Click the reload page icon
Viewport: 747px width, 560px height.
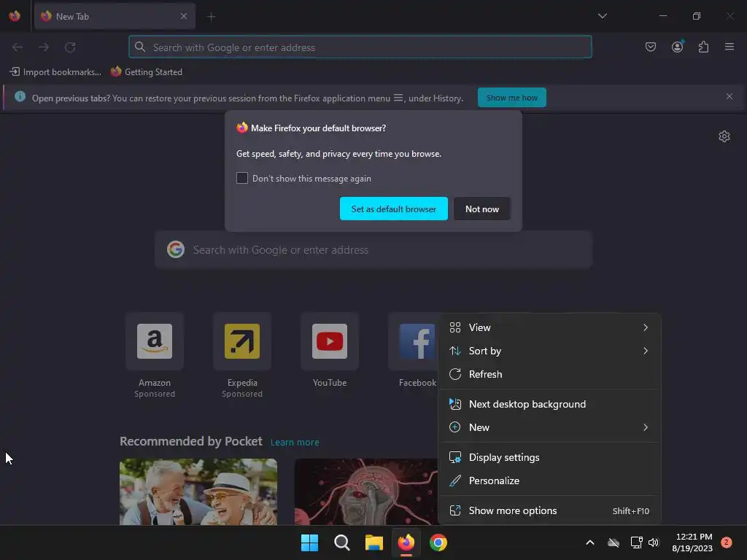pyautogui.click(x=70, y=47)
